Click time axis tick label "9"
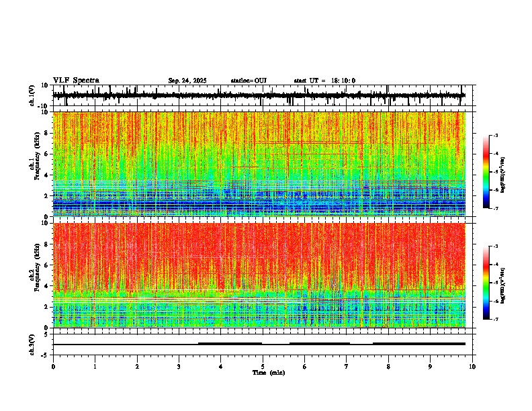Image resolution: width=532 pixels, height=411 pixels. (x=430, y=367)
